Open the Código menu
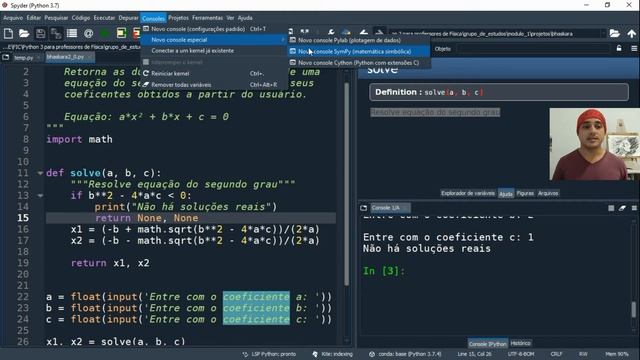 [81, 18]
